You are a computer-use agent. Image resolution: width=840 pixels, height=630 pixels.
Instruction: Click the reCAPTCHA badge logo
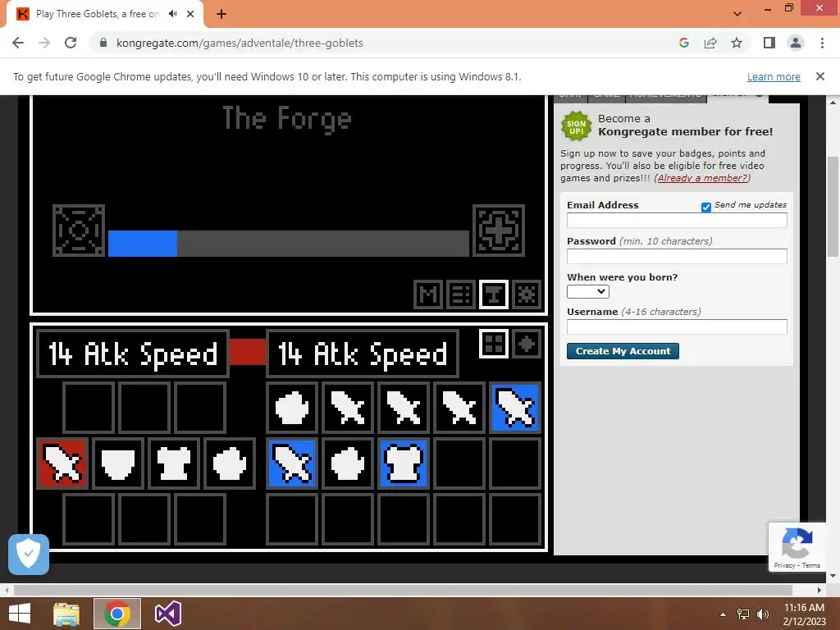[797, 543]
